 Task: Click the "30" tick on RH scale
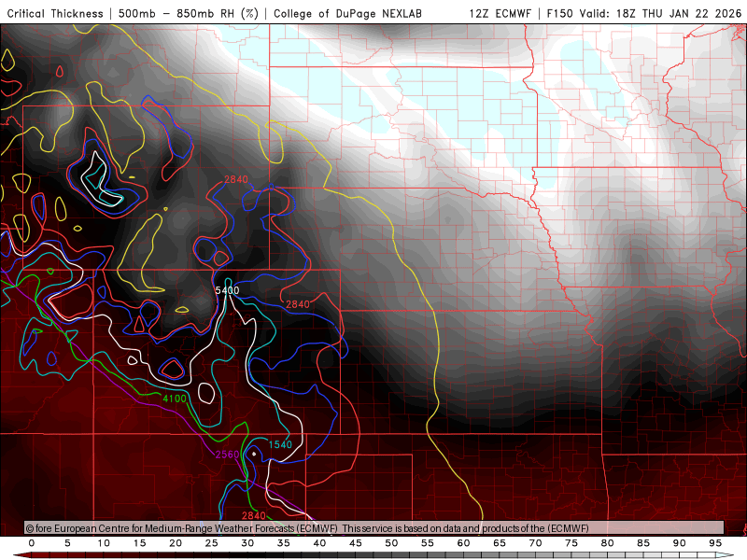[x=247, y=543]
